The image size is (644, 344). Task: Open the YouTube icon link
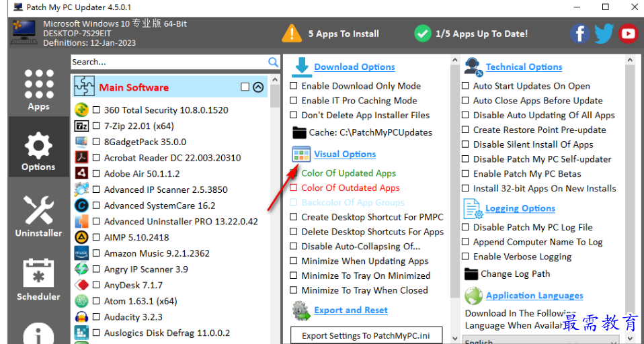tap(628, 34)
